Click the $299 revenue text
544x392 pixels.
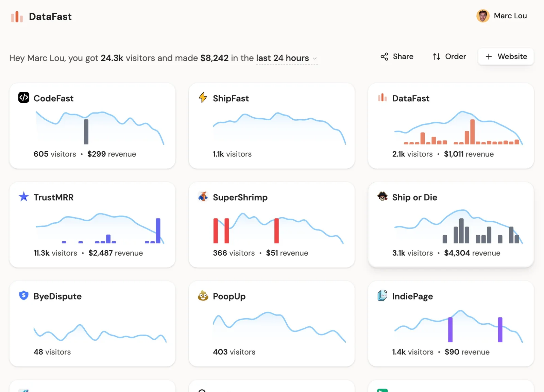112,154
